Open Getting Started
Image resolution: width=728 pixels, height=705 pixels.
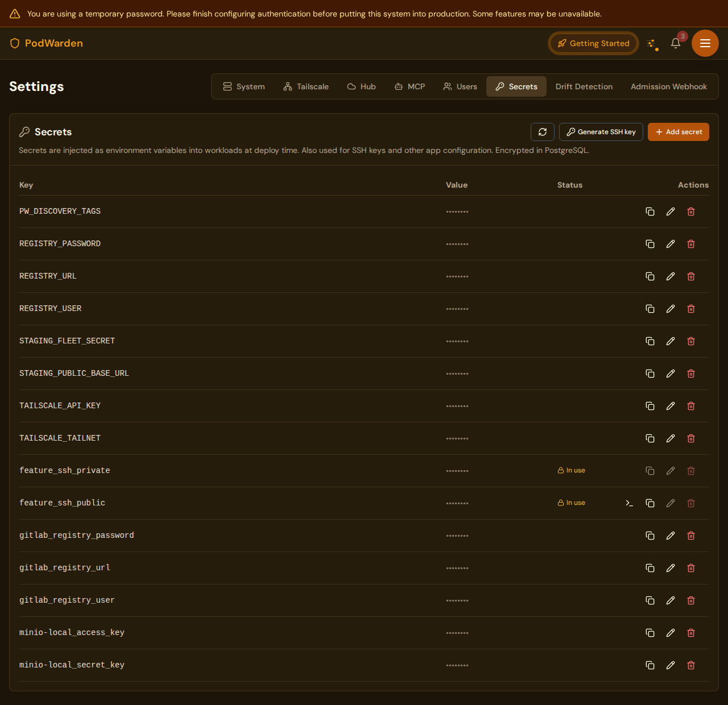(593, 43)
